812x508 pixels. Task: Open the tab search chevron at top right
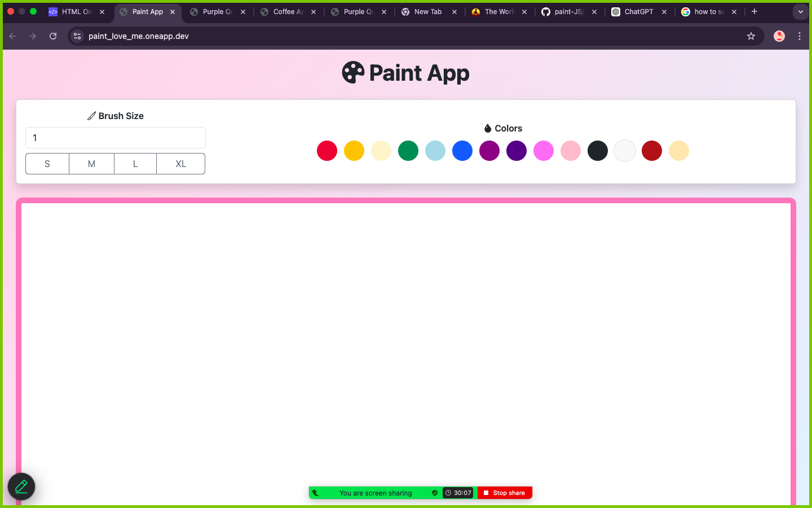tap(800, 11)
